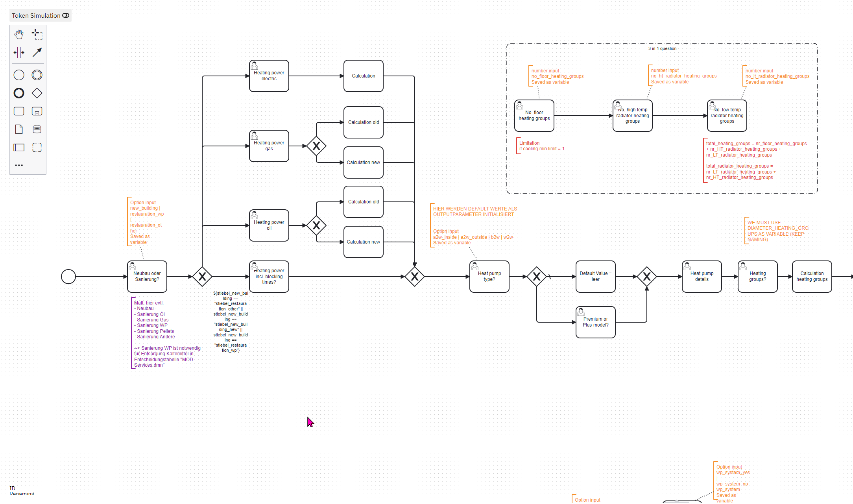Select the create/remove space tool
This screenshot has width=853, height=504.
point(19,52)
